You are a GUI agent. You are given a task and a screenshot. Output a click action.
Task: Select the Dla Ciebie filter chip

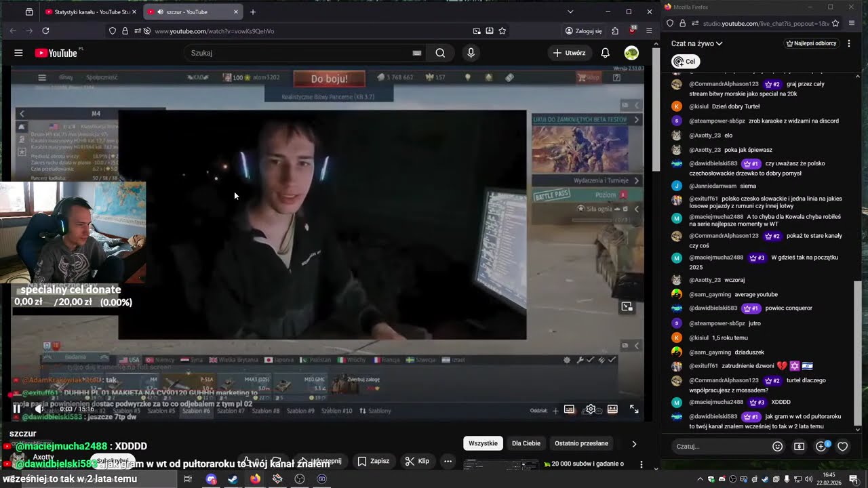click(526, 443)
